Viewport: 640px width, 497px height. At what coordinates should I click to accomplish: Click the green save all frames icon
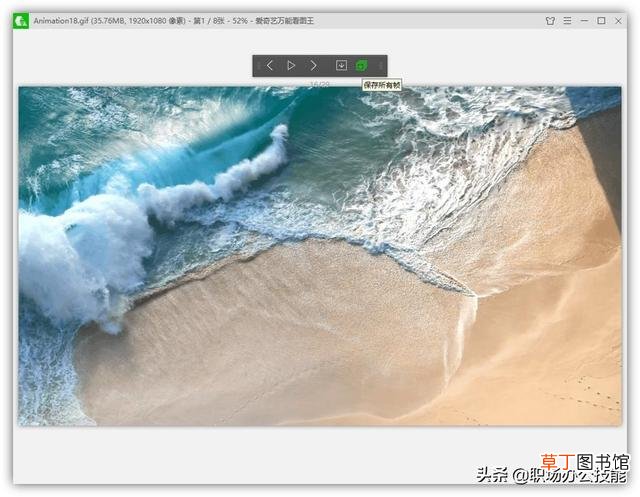click(361, 65)
